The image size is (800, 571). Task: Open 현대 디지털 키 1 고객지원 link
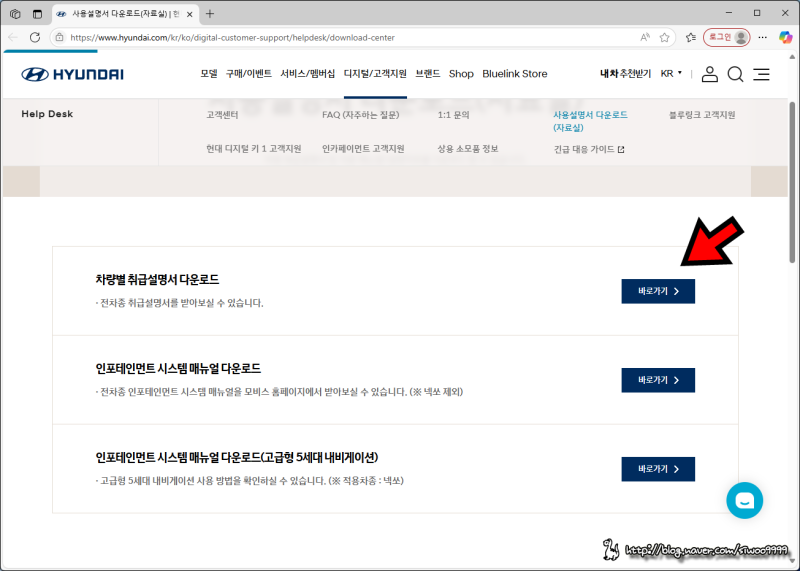pyautogui.click(x=254, y=148)
